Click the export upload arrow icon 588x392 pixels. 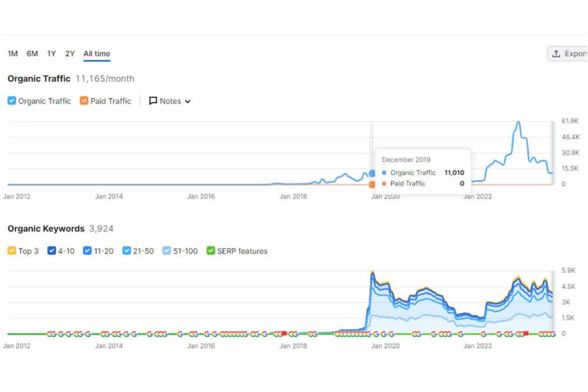[x=556, y=53]
